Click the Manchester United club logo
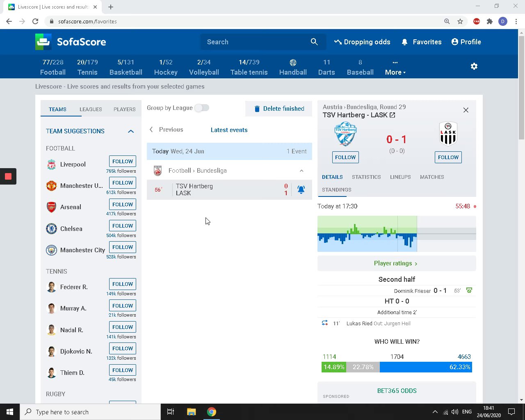 point(51,186)
